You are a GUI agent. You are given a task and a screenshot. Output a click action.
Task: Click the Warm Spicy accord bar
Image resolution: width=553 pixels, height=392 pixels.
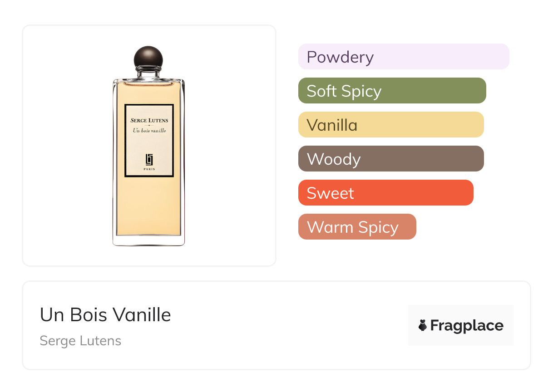(x=357, y=227)
